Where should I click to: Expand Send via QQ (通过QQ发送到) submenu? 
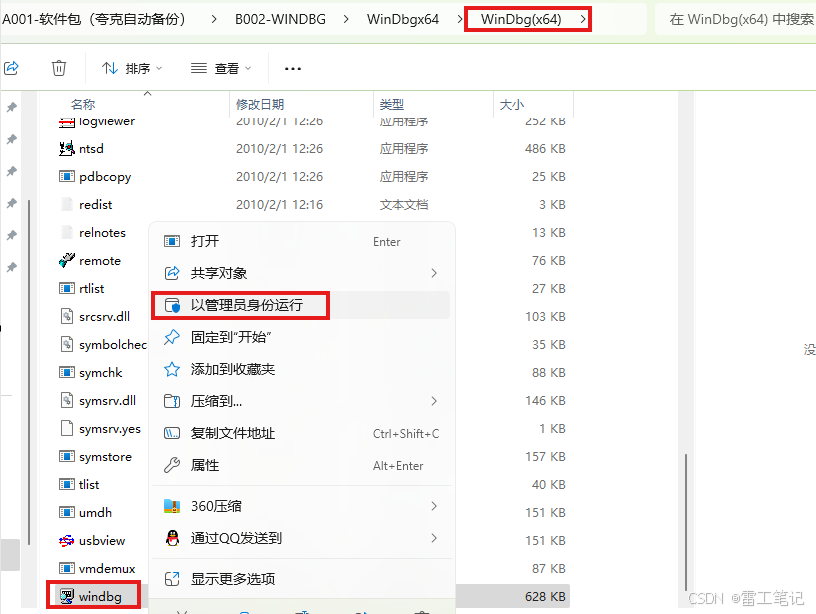point(301,538)
